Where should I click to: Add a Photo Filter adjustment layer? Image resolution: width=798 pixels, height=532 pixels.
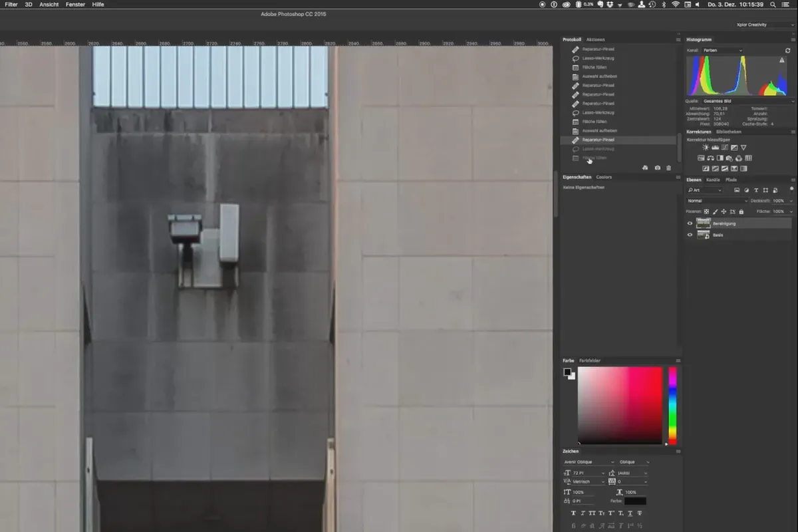(x=730, y=158)
